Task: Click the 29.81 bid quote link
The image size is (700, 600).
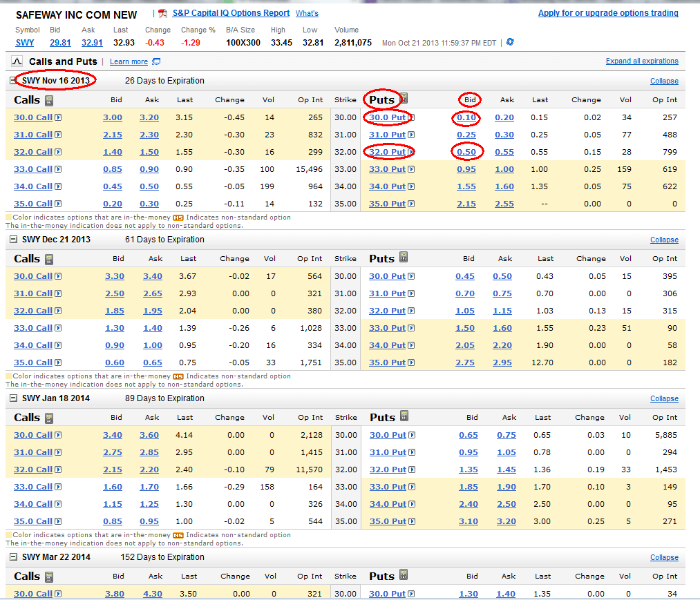Action: click(60, 43)
